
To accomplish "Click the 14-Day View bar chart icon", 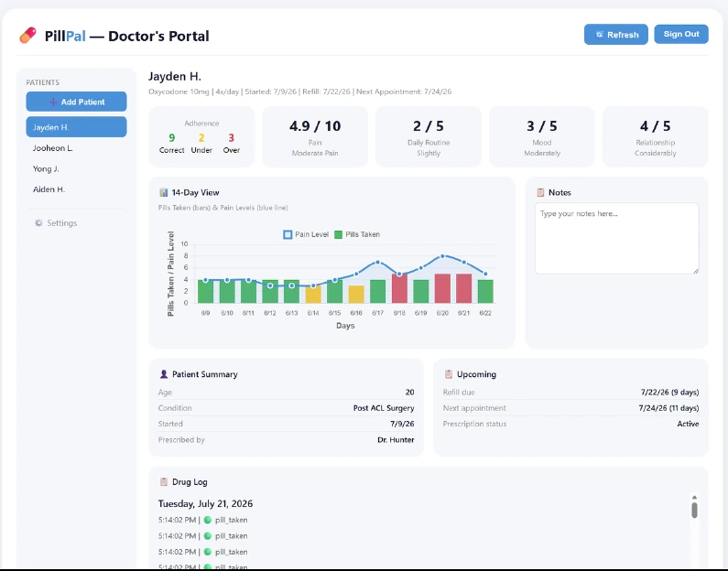I will 163,192.
